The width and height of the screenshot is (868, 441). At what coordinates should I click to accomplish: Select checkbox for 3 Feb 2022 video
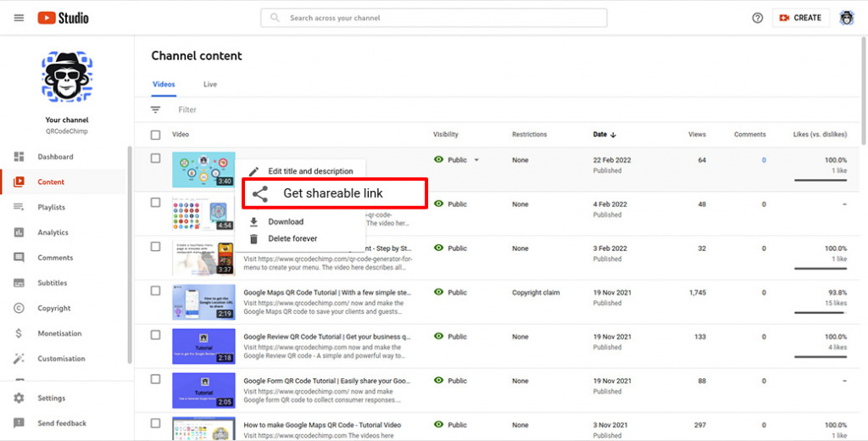coord(156,247)
